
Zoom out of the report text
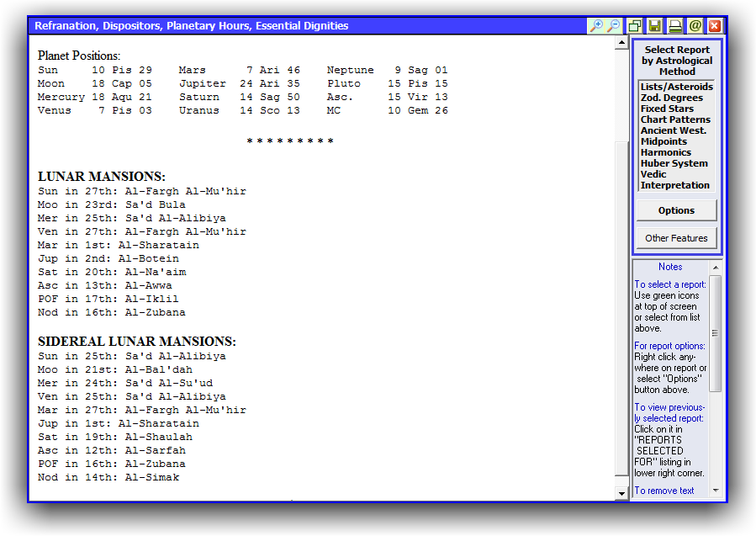pyautogui.click(x=614, y=26)
